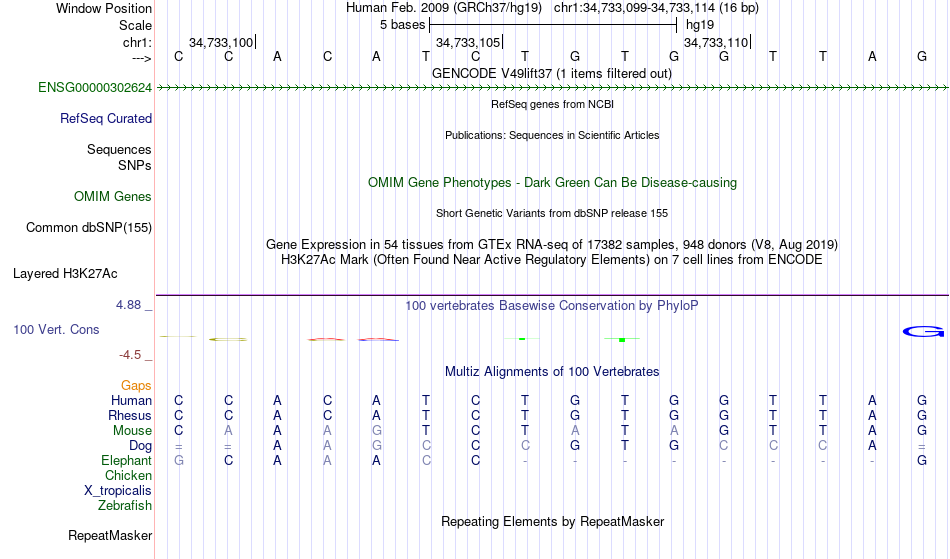Click the hg19 label beside the scale bar

[700, 25]
